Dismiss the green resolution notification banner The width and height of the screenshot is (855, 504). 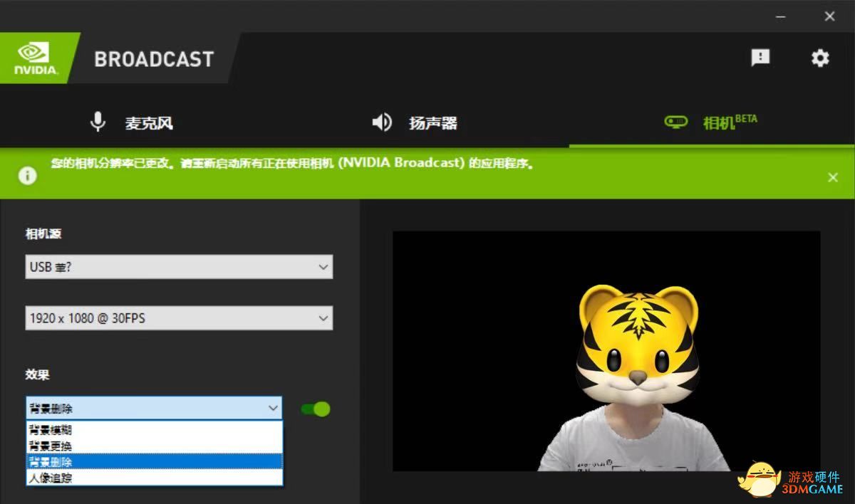click(833, 177)
